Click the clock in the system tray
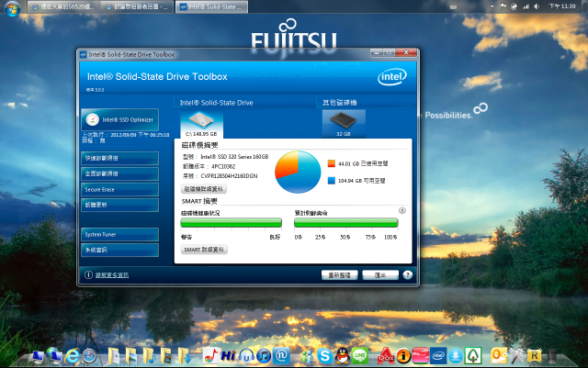The height and width of the screenshot is (368, 588). (562, 6)
